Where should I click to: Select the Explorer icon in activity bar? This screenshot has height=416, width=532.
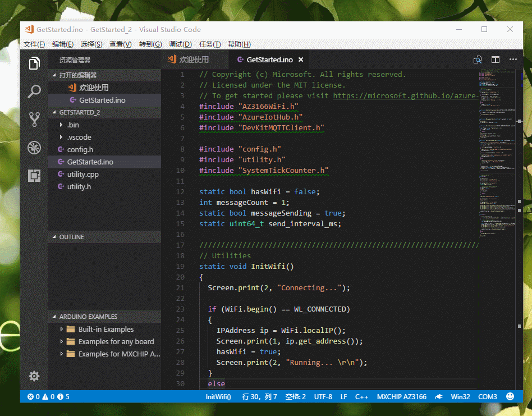pos(34,63)
